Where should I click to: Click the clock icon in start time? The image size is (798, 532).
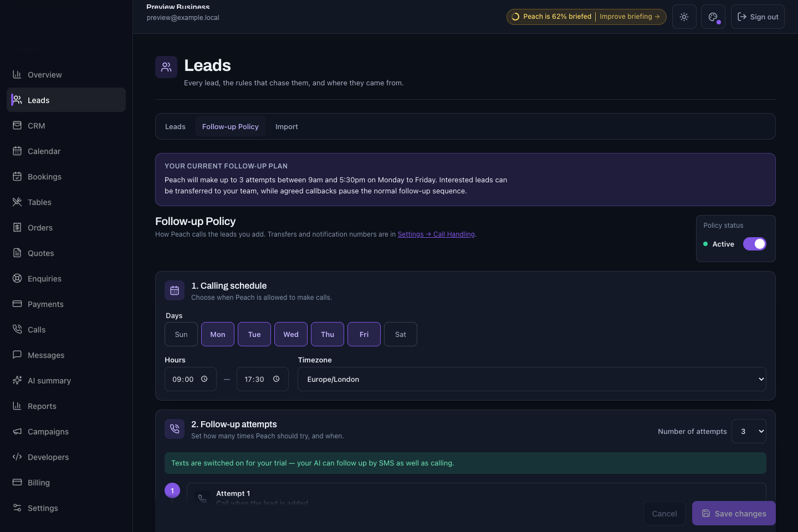coord(204,379)
